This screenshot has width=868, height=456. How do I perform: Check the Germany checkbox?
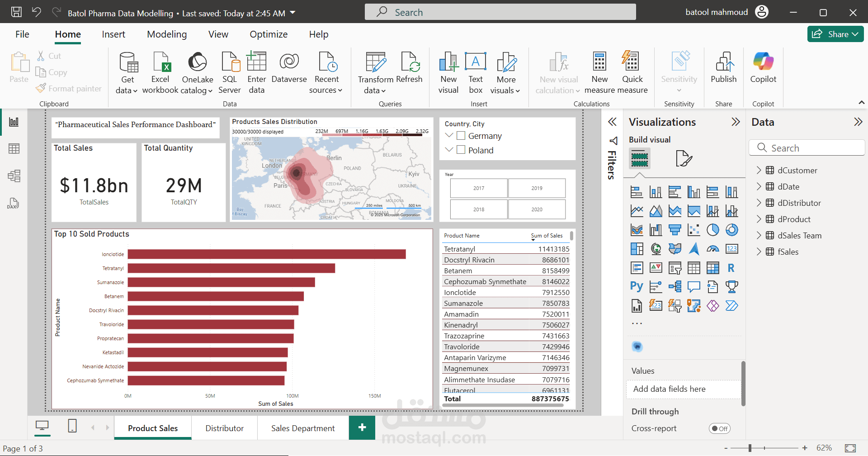[461, 136]
